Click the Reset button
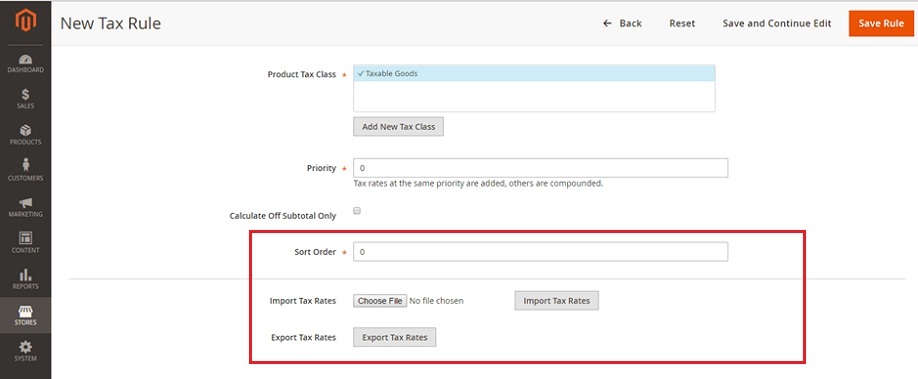Viewport: 918px width, 379px height. tap(682, 23)
